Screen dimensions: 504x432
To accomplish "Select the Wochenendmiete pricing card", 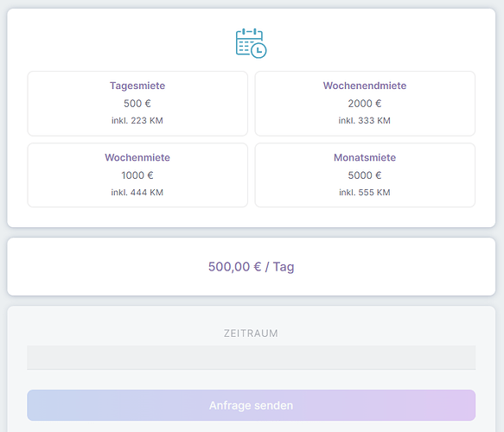I will (365, 104).
